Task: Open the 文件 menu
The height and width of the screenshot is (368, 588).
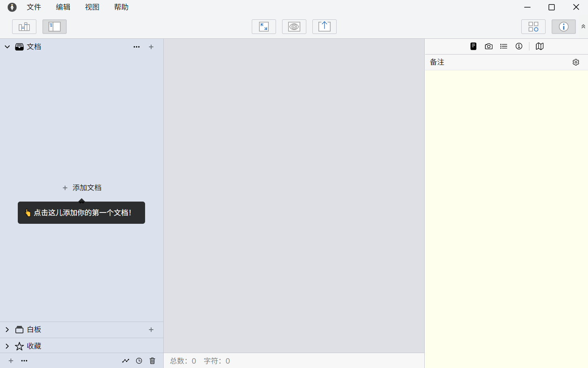Action: pos(34,7)
